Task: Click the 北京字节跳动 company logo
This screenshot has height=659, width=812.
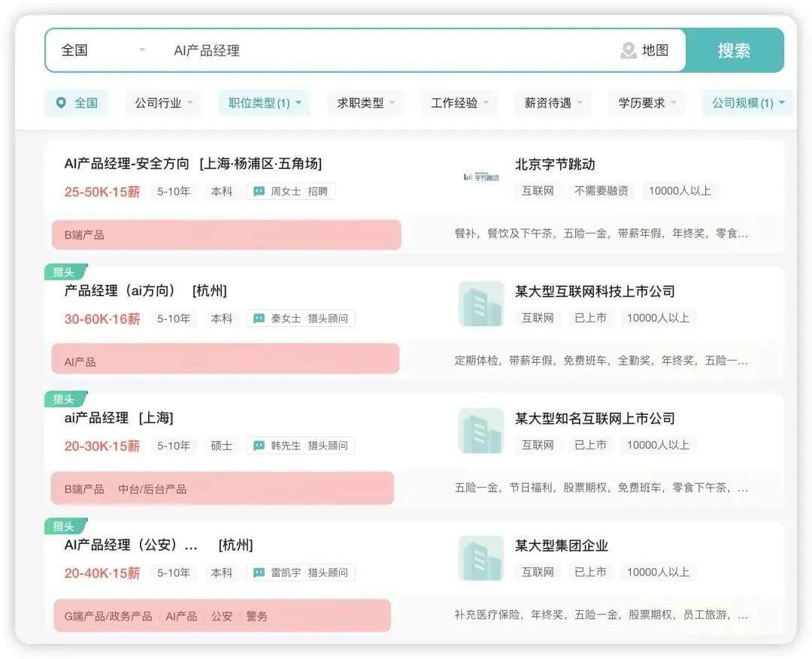Action: 480,176
